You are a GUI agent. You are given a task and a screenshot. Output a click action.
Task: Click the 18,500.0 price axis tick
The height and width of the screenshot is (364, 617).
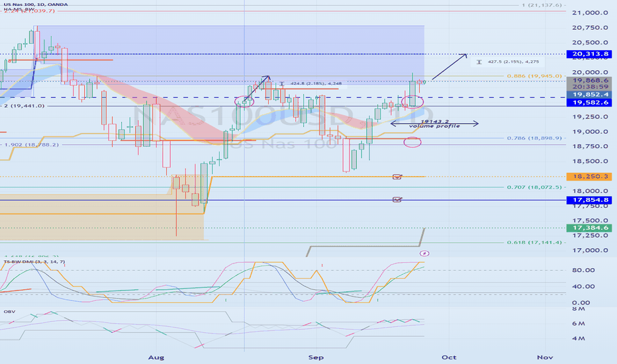pos(590,161)
